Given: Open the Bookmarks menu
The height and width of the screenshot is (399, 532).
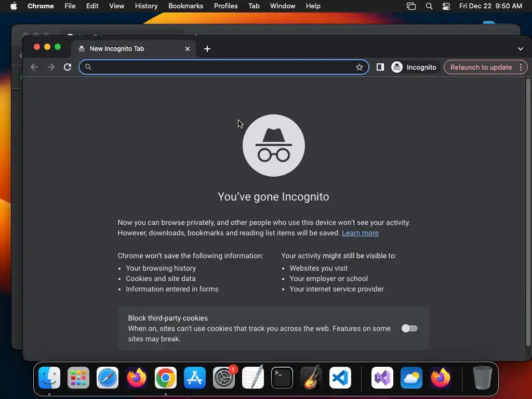Looking at the screenshot, I should pyautogui.click(x=185, y=6).
